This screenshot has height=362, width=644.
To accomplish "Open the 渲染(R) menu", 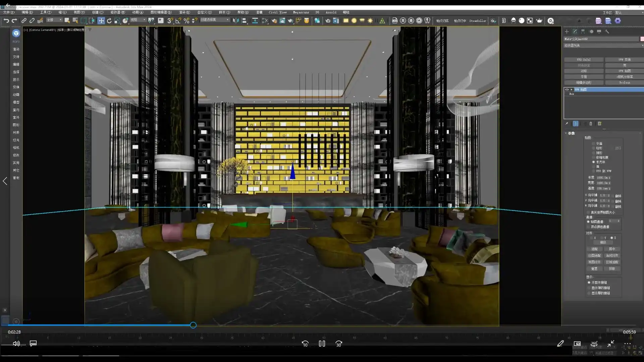I will tap(184, 12).
